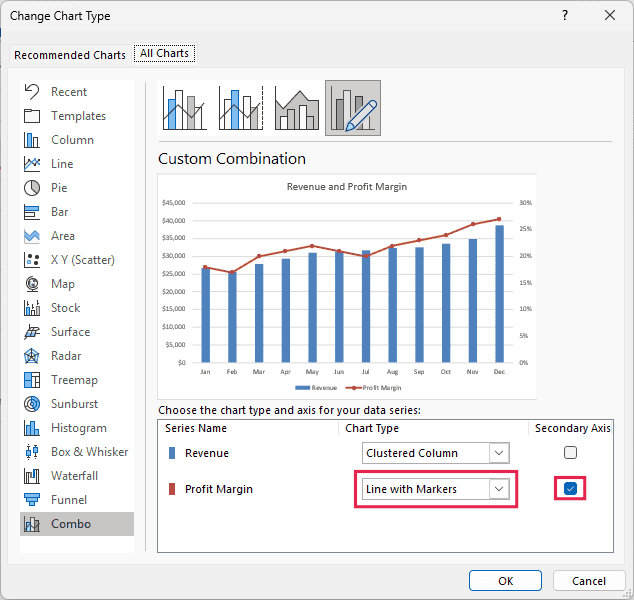The width and height of the screenshot is (634, 600).
Task: Select the Surface chart icon
Action: (x=32, y=332)
